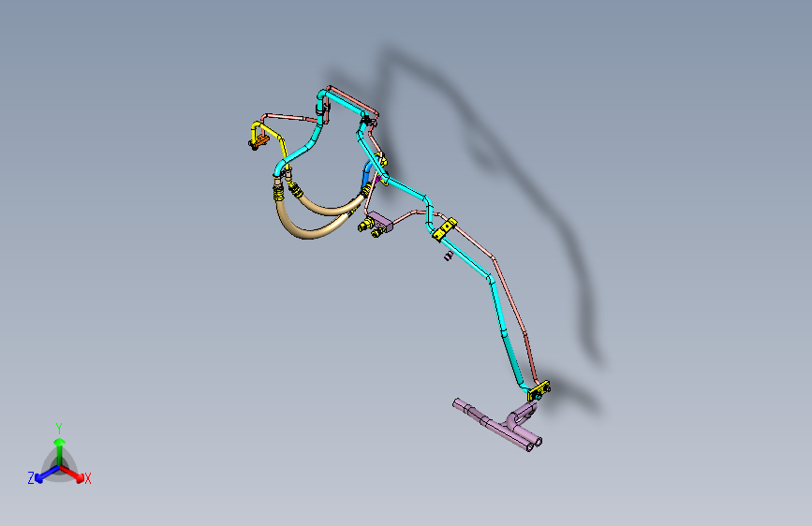Viewport: 812px width, 526px height.
Task: Select the small black fitting below the mid clamp
Action: 449,256
